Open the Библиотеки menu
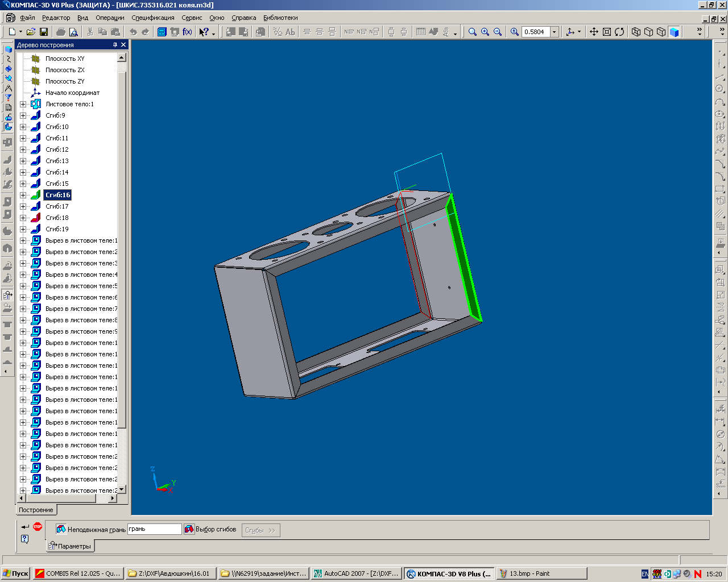This screenshot has height=582, width=728. click(280, 18)
